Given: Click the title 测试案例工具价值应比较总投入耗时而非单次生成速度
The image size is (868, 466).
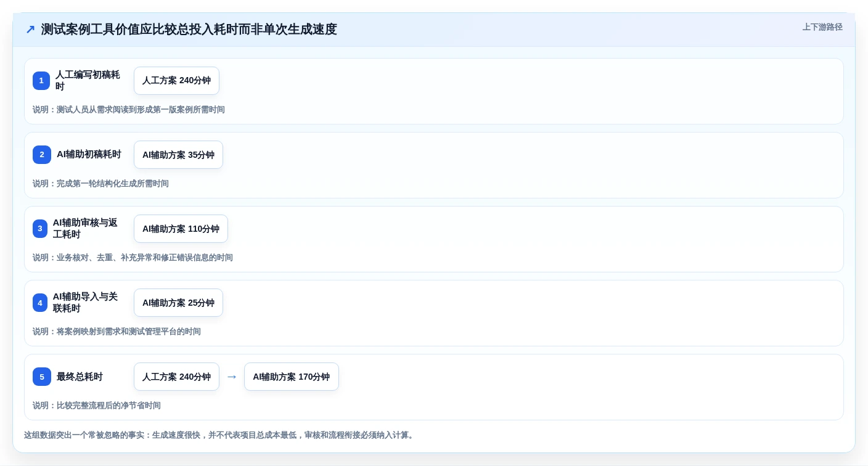Looking at the screenshot, I should point(189,30).
